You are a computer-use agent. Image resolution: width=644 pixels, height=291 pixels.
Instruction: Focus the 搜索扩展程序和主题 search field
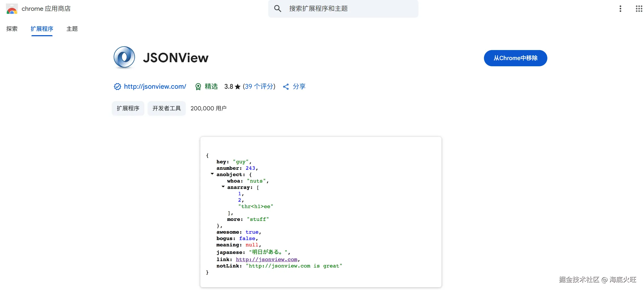click(x=343, y=9)
